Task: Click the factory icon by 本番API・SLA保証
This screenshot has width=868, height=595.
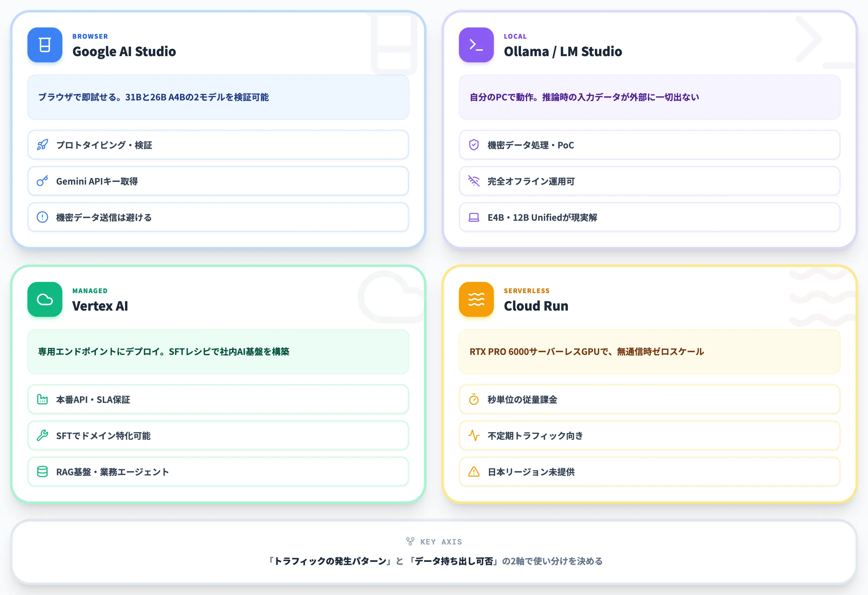Action: [43, 399]
